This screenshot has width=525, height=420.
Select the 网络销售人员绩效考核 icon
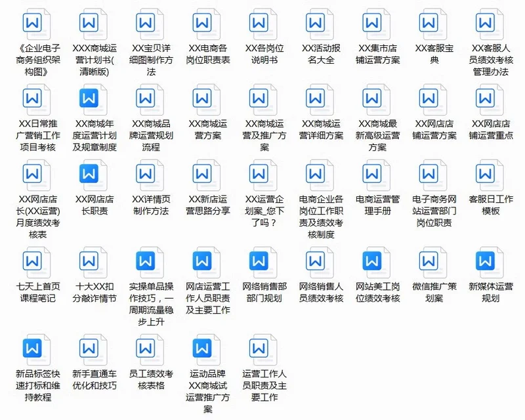(x=320, y=262)
